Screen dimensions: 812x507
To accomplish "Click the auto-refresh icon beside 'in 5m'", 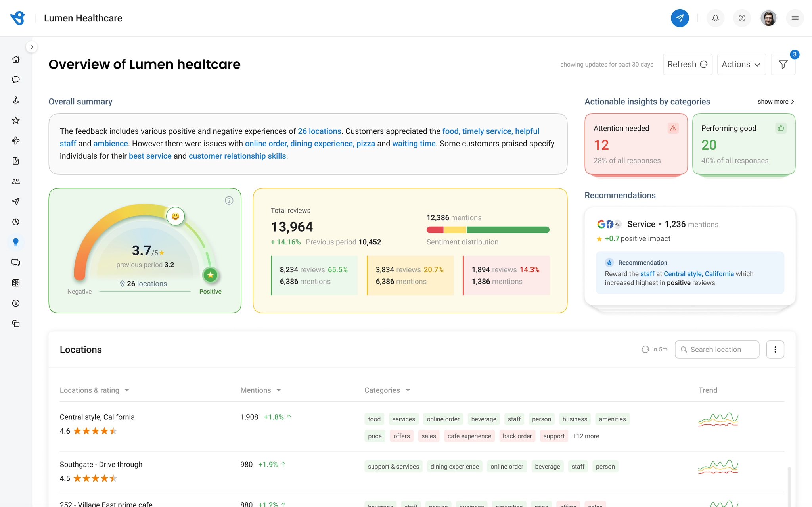I will (645, 349).
